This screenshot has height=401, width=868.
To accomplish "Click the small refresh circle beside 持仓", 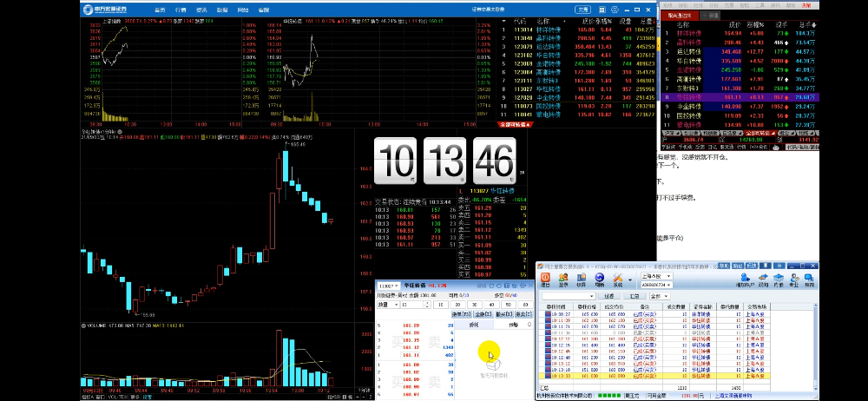I will (529, 325).
